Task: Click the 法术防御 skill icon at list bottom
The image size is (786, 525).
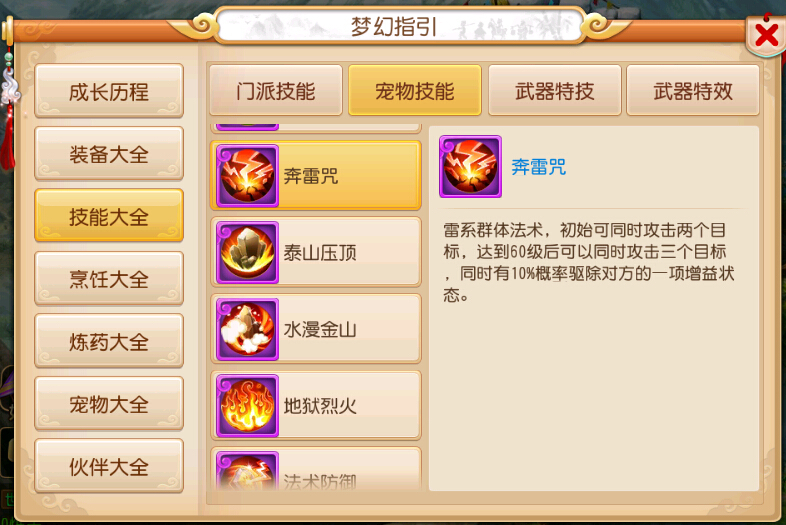Action: (x=247, y=471)
